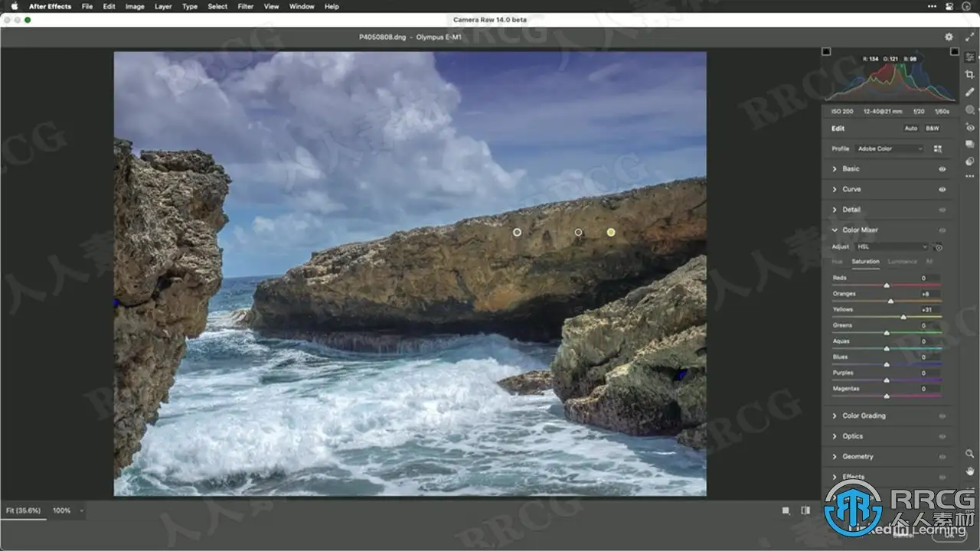Click the Magentas saturation slider handle

(x=887, y=396)
